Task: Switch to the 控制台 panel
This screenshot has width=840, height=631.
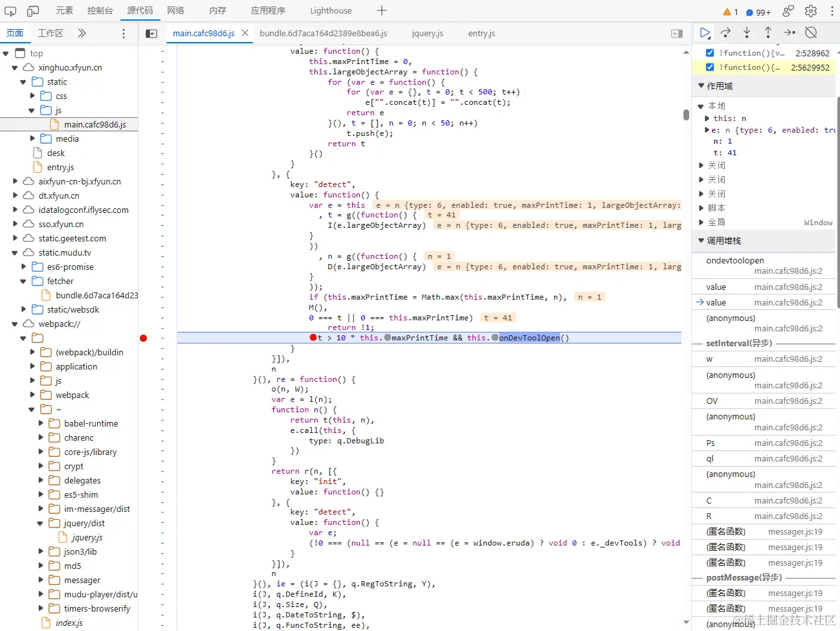Action: [x=100, y=10]
